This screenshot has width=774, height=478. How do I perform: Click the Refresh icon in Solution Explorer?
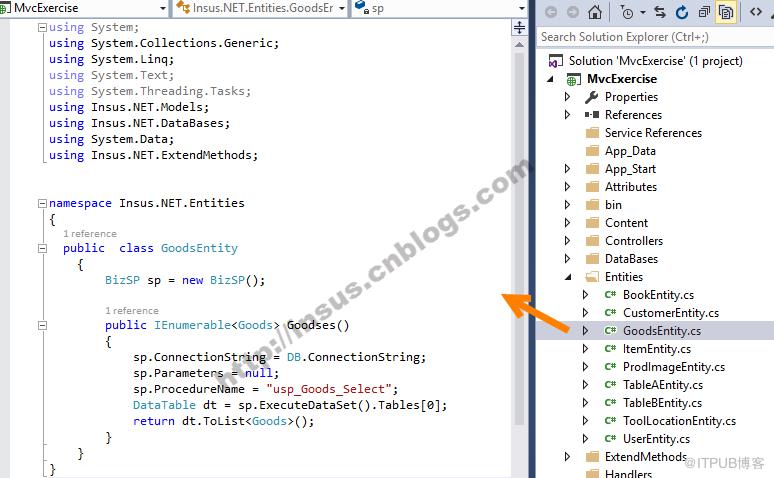(682, 12)
